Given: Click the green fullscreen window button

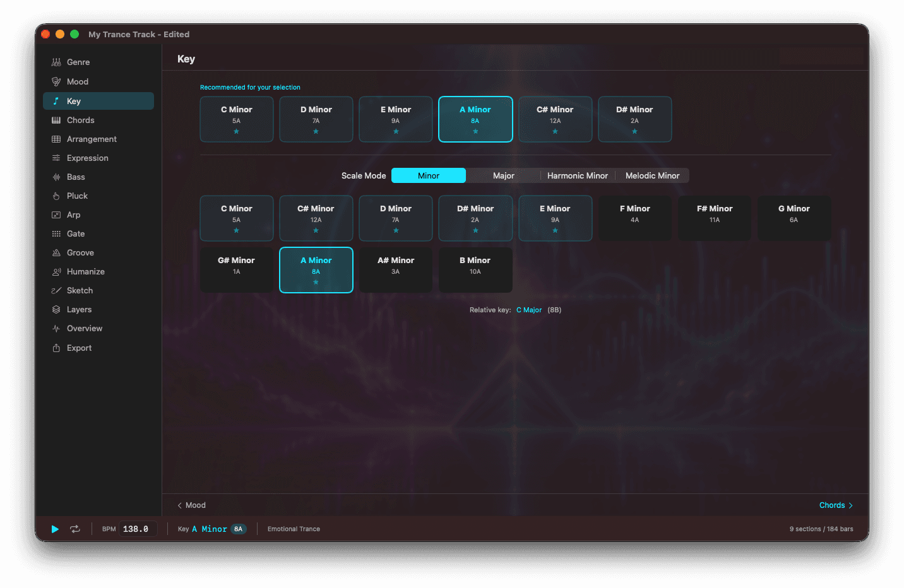Looking at the screenshot, I should point(74,34).
